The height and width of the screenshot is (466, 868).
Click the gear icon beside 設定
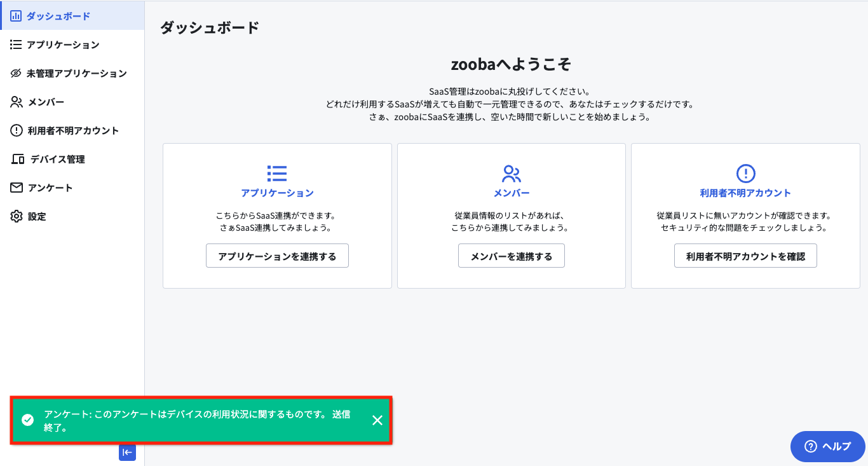click(x=17, y=216)
